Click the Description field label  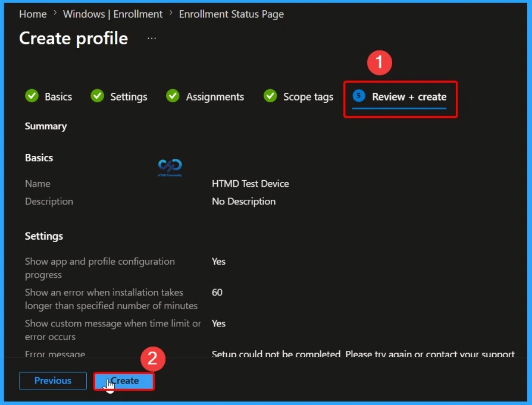[49, 201]
